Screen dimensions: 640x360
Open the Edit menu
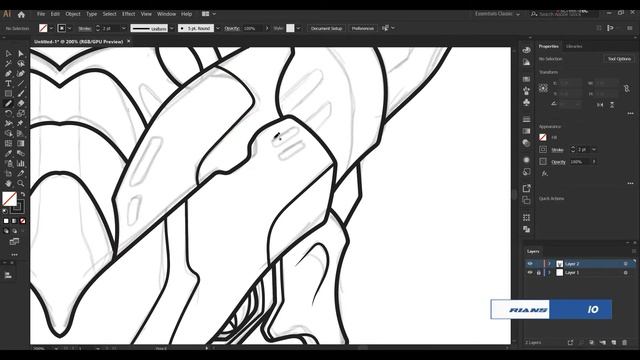[55, 14]
